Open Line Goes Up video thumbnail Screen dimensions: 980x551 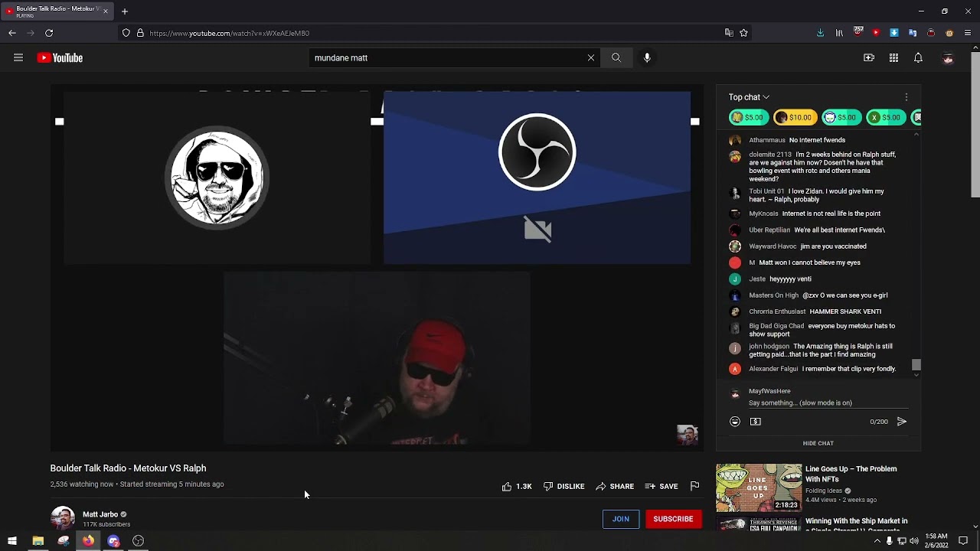(x=759, y=487)
